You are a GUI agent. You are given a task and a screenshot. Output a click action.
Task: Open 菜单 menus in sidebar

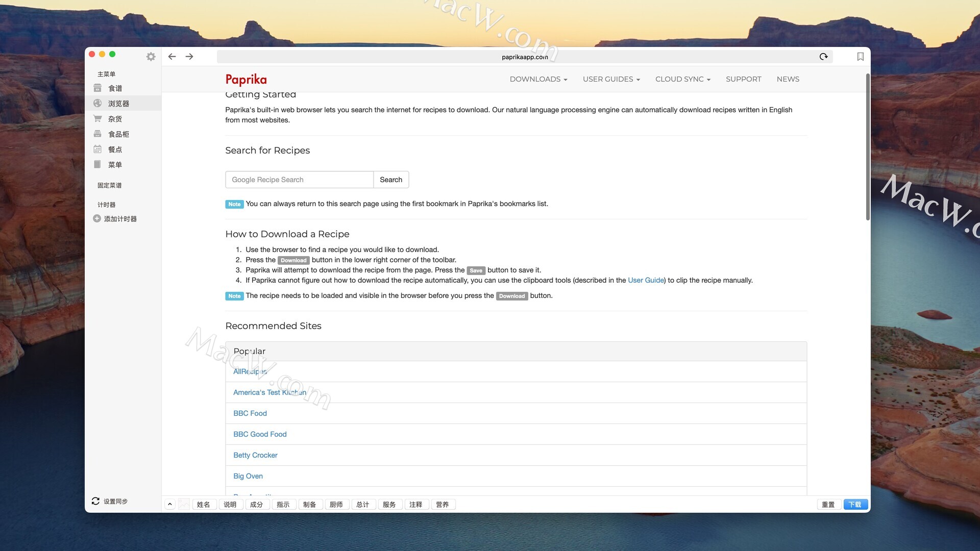coord(123,165)
